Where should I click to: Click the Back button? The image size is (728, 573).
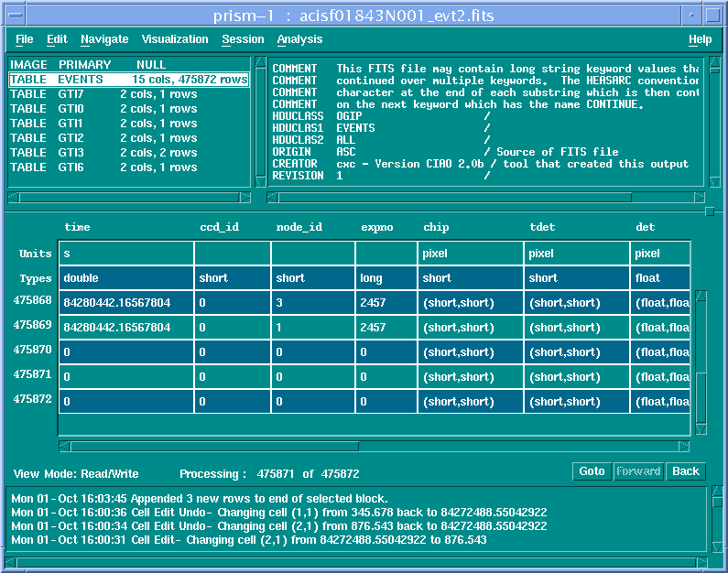[x=685, y=471]
